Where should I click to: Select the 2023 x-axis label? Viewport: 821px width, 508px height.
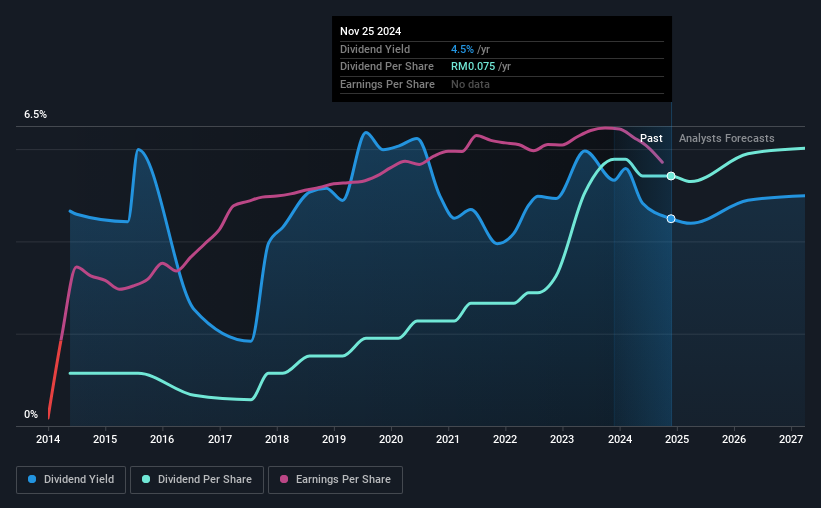tap(562, 439)
